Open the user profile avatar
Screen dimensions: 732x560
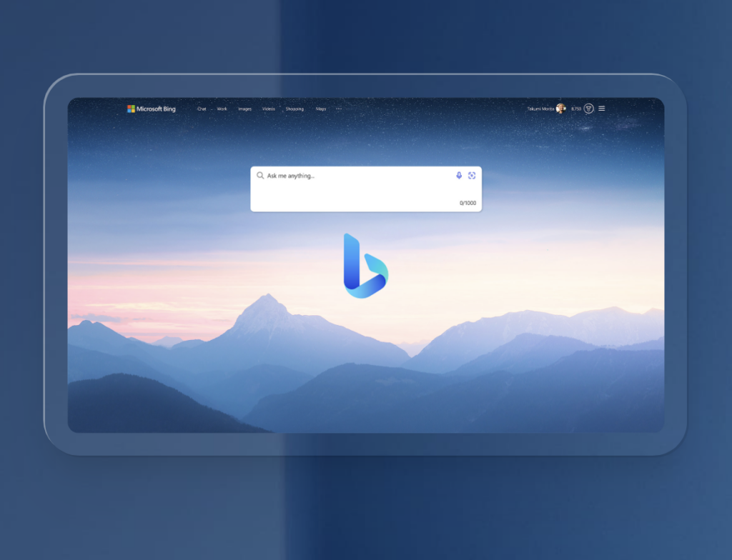(x=561, y=109)
